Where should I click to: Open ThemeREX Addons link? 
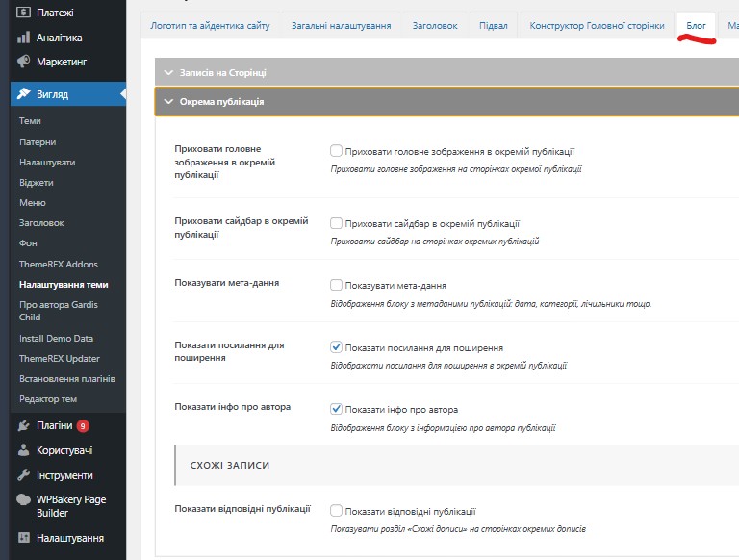59,264
